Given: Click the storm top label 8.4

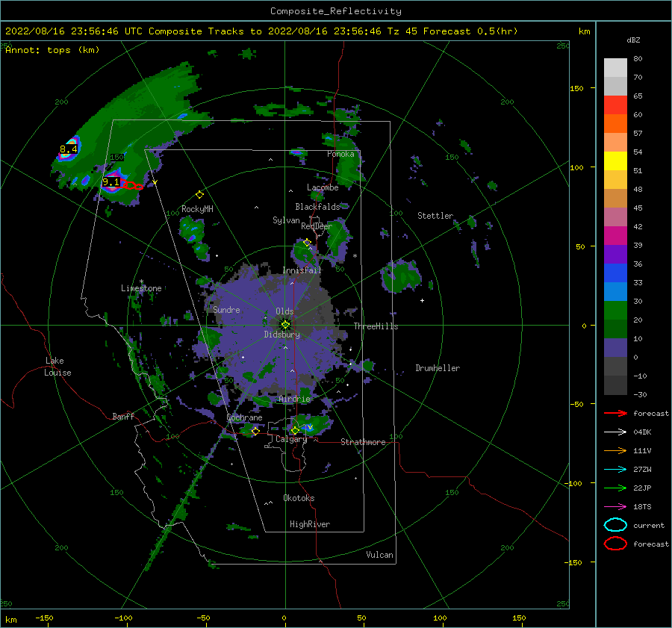Looking at the screenshot, I should [x=69, y=149].
